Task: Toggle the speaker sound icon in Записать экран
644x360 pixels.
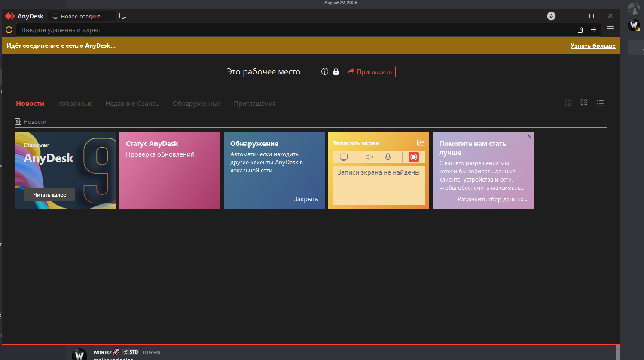Action: click(369, 157)
